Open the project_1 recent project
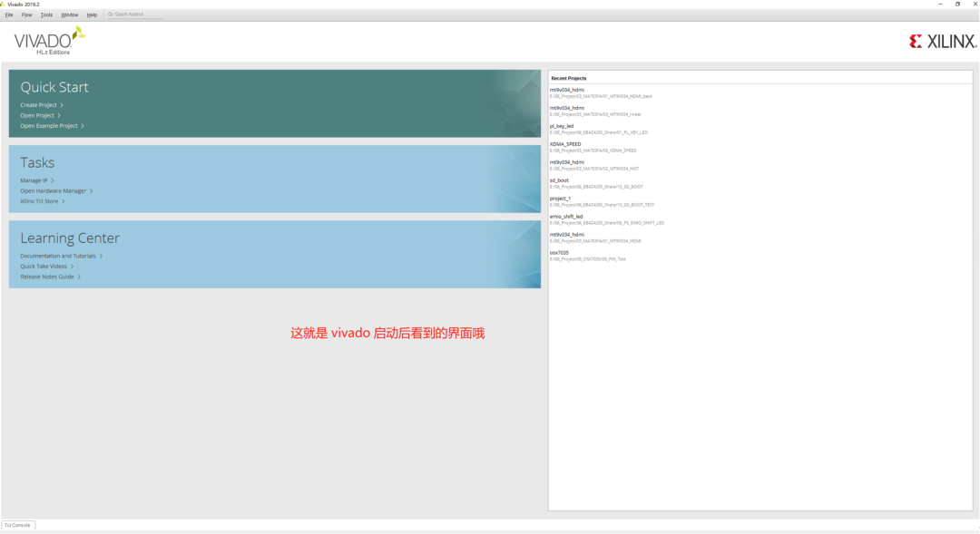 pos(602,202)
